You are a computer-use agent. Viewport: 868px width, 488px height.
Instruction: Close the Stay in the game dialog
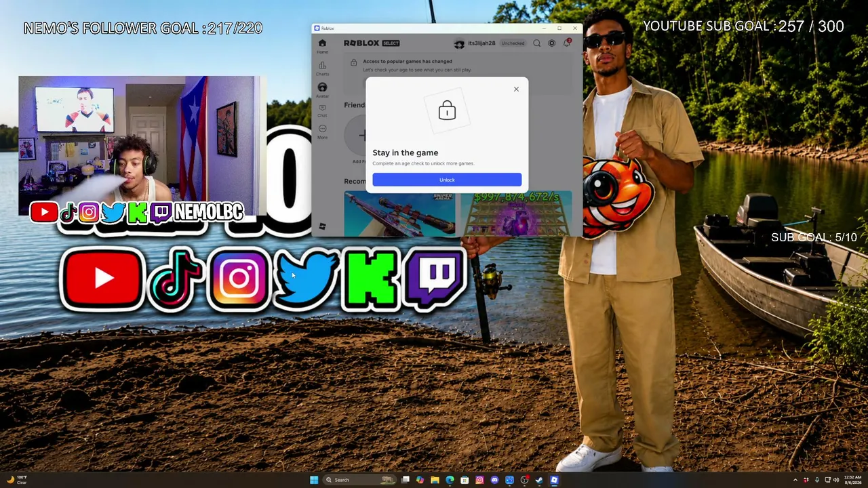(516, 89)
